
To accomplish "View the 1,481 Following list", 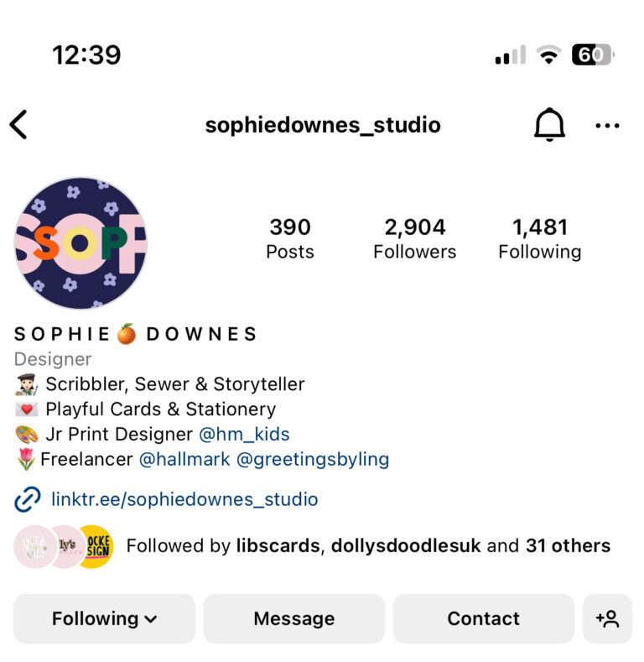I will pos(540,238).
